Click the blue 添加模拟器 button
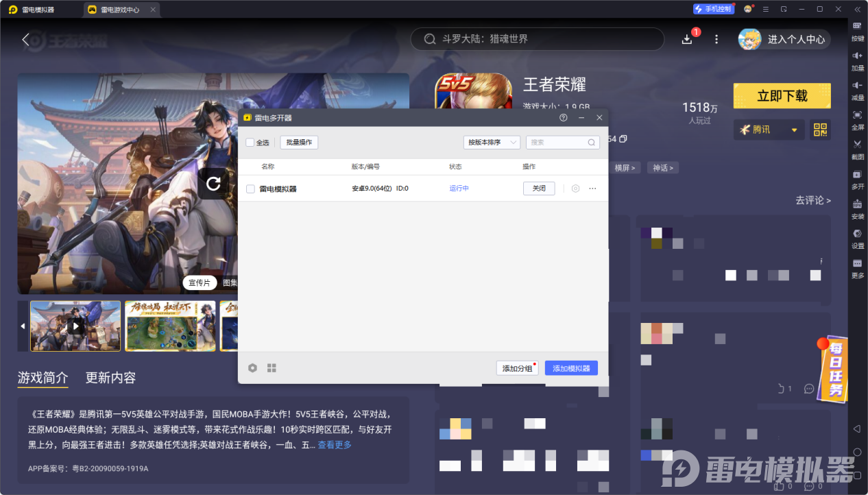The image size is (868, 495). [571, 368]
